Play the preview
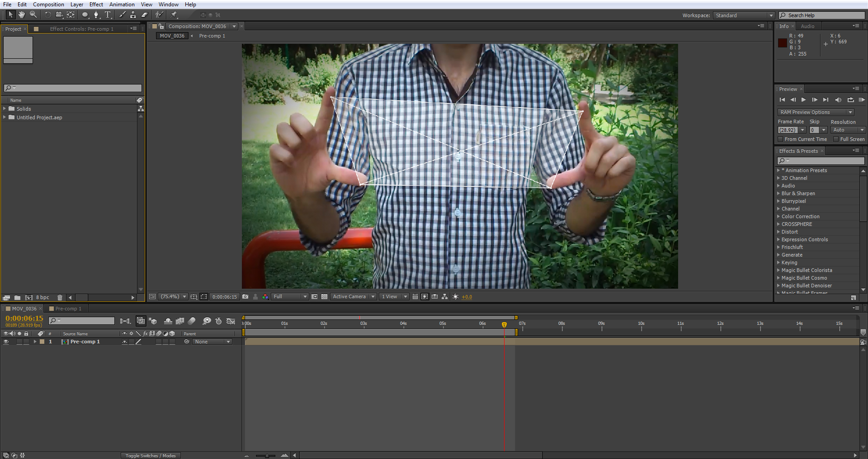This screenshot has height=459, width=868. 803,100
